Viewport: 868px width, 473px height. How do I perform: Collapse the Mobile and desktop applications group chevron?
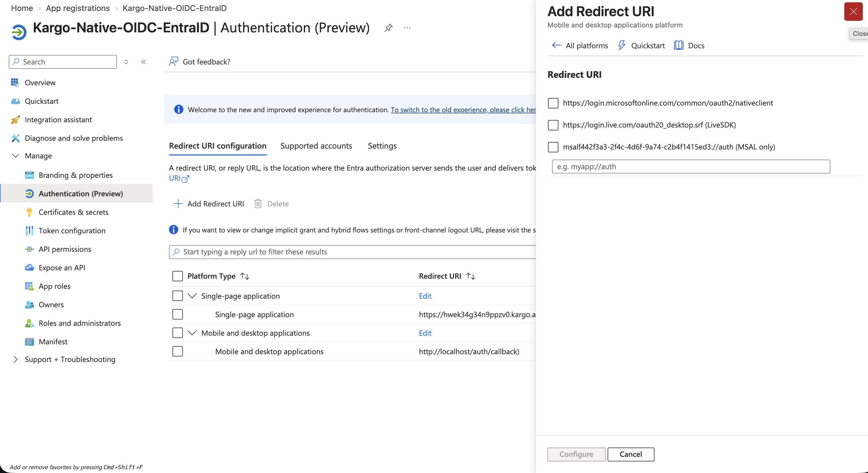(x=192, y=333)
